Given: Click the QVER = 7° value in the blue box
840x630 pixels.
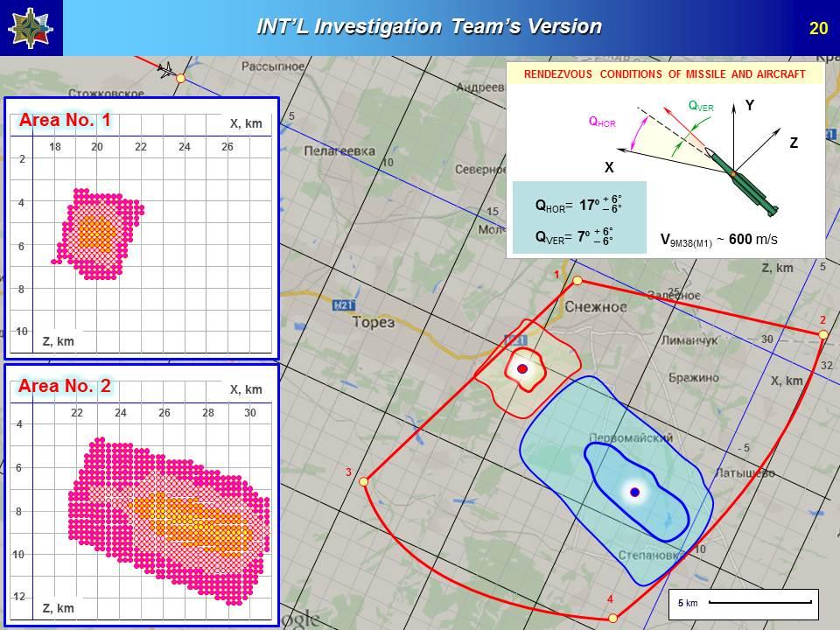Looking at the screenshot, I should tap(574, 236).
